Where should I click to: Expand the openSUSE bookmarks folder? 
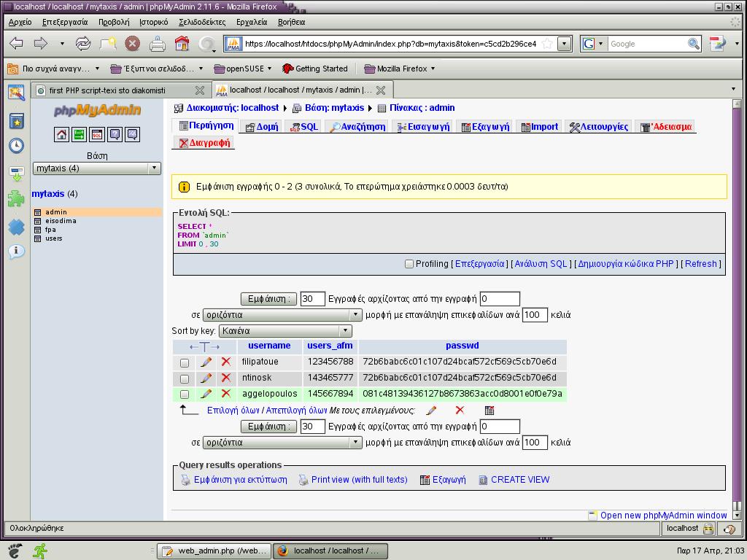point(243,69)
